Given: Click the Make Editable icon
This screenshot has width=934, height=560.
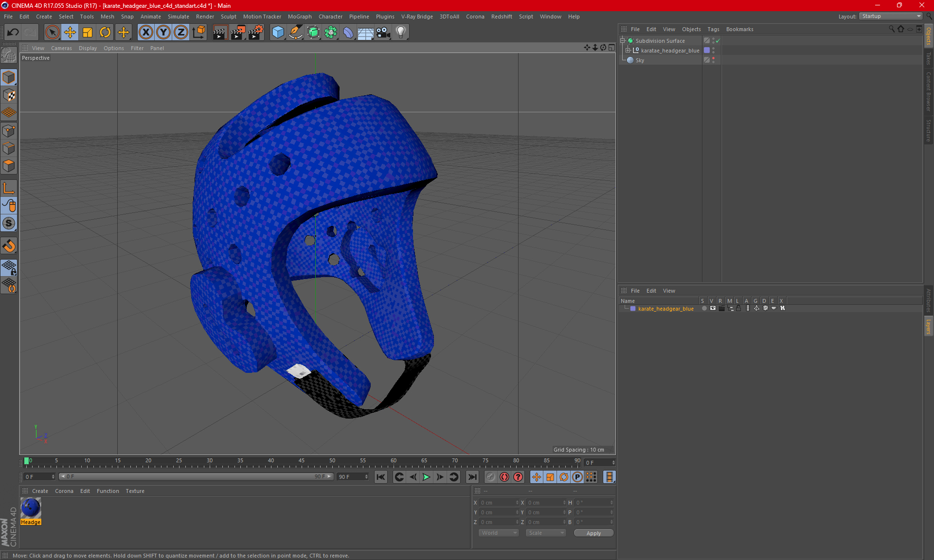Looking at the screenshot, I should tap(9, 55).
